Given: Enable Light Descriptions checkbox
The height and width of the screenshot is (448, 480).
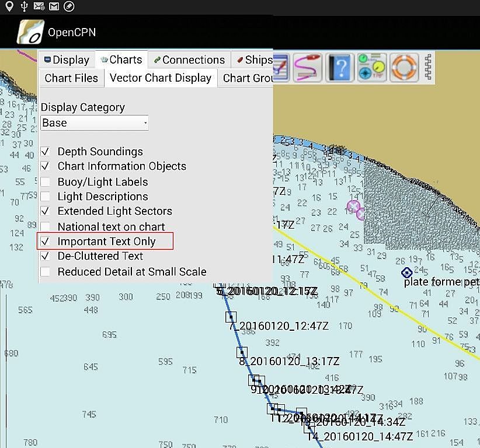Looking at the screenshot, I should pyautogui.click(x=46, y=197).
